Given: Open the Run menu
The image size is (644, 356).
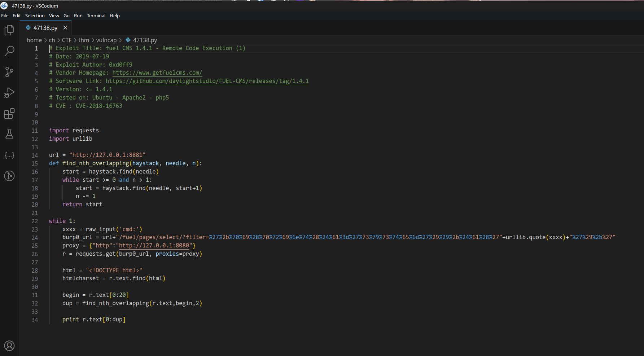Looking at the screenshot, I should pyautogui.click(x=78, y=16).
